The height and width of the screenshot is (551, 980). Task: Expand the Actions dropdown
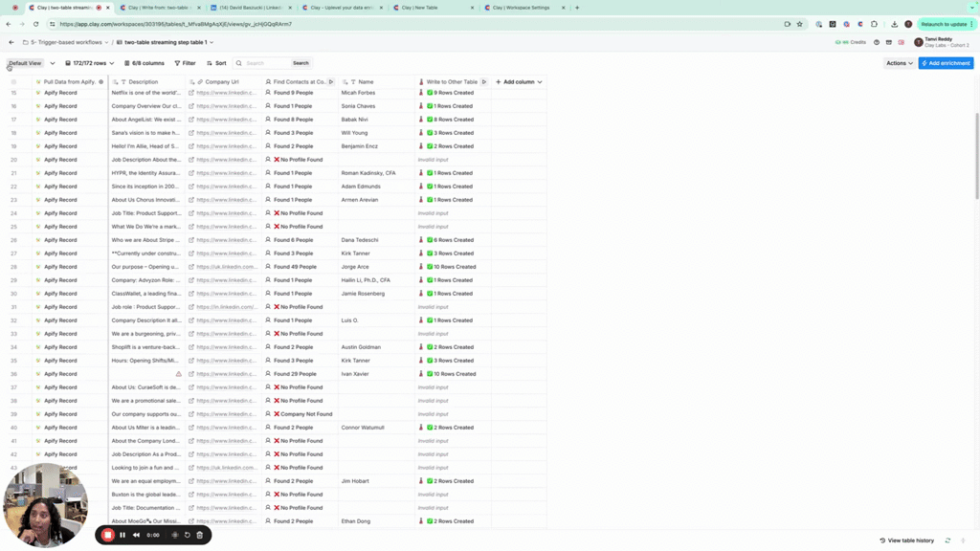click(x=899, y=63)
